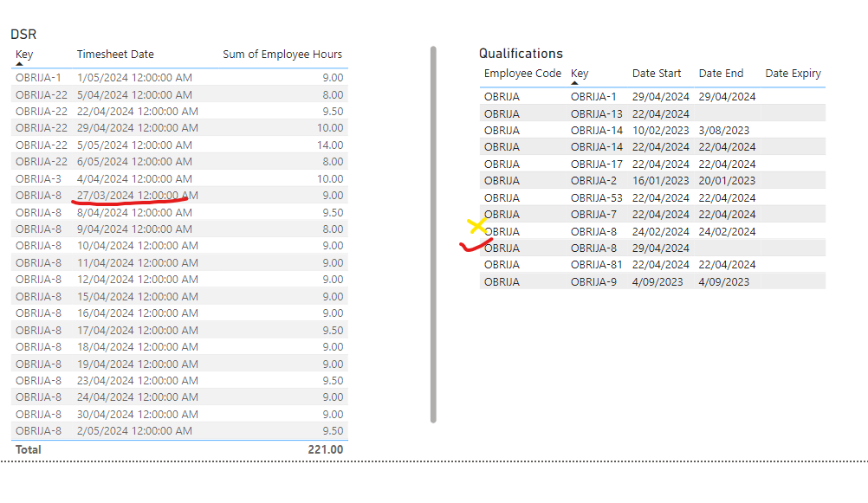868x503 pixels.
Task: Select cell 29/04/2024 12:00:00 AM in DSR
Action: coord(137,128)
